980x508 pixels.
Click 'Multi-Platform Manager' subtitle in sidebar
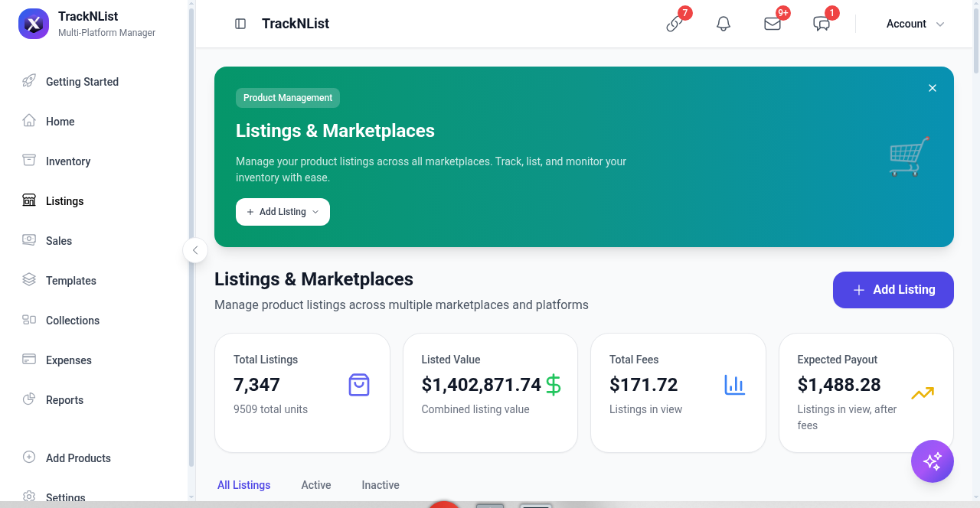click(x=106, y=33)
